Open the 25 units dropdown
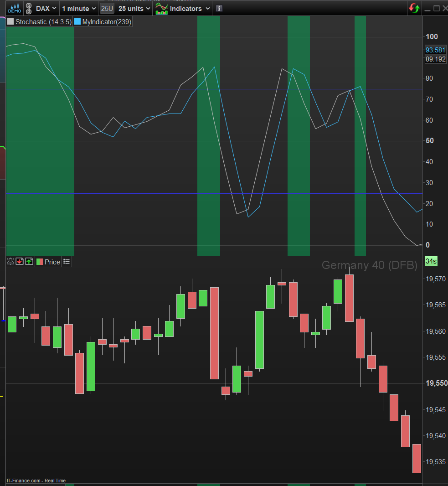Screen dimensions: 448x486 tap(134, 8)
